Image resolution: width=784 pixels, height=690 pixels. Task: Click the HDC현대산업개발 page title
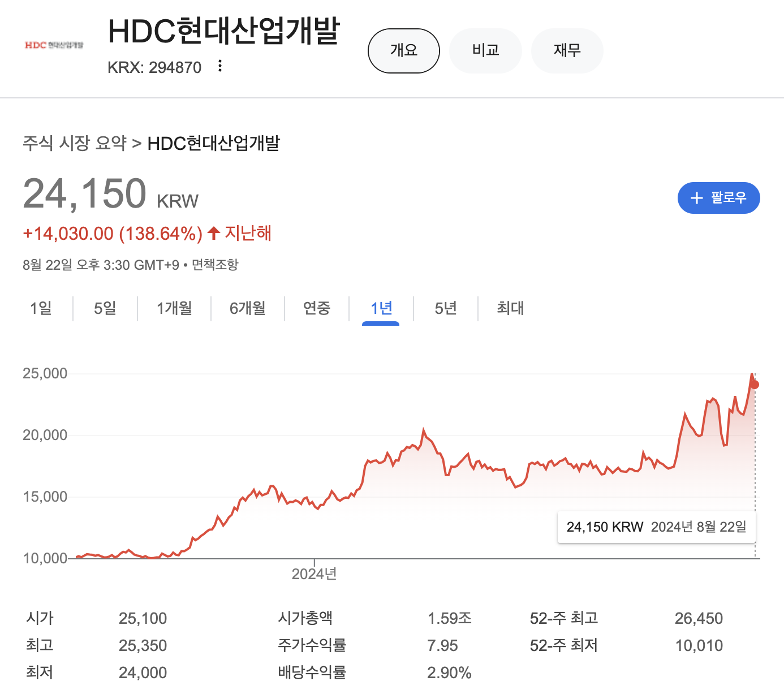224,31
